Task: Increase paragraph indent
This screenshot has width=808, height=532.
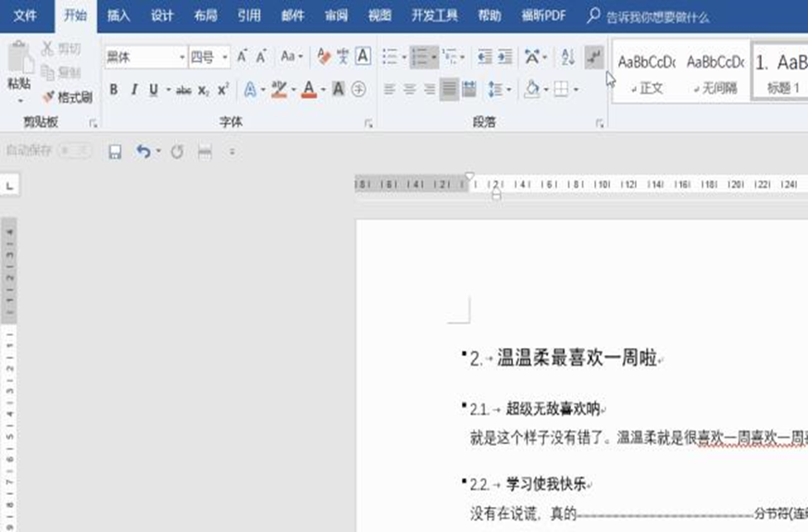Action: click(x=504, y=57)
